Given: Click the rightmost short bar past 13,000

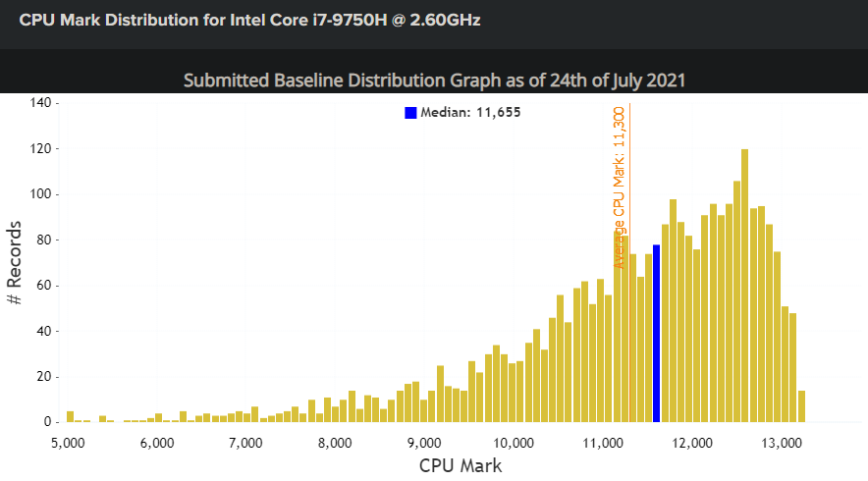Looking at the screenshot, I should (801, 406).
